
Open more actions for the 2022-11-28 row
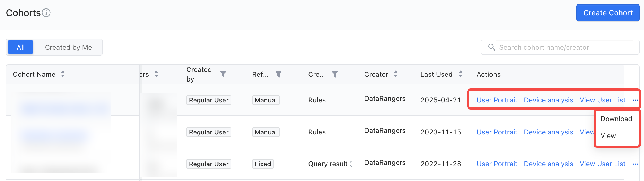pos(635,164)
